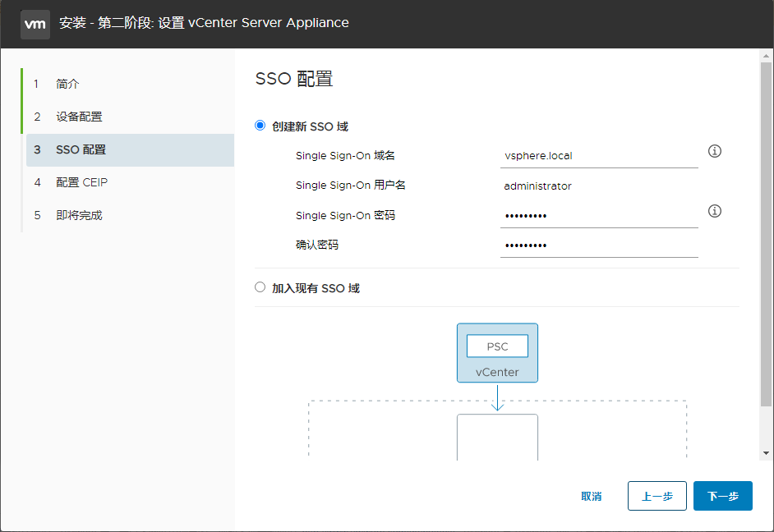This screenshot has width=774, height=532.
Task: Focus the Single Sign-On 域名 input field
Action: pyautogui.click(x=599, y=156)
